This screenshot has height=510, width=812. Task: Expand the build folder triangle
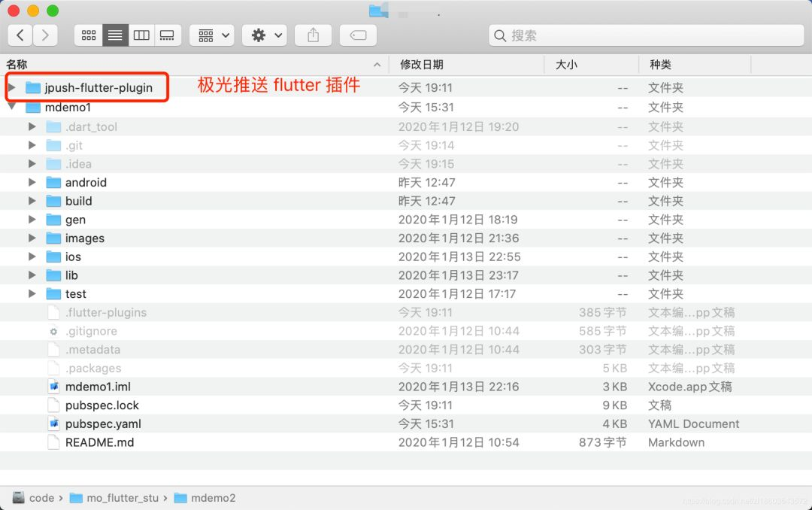click(32, 201)
